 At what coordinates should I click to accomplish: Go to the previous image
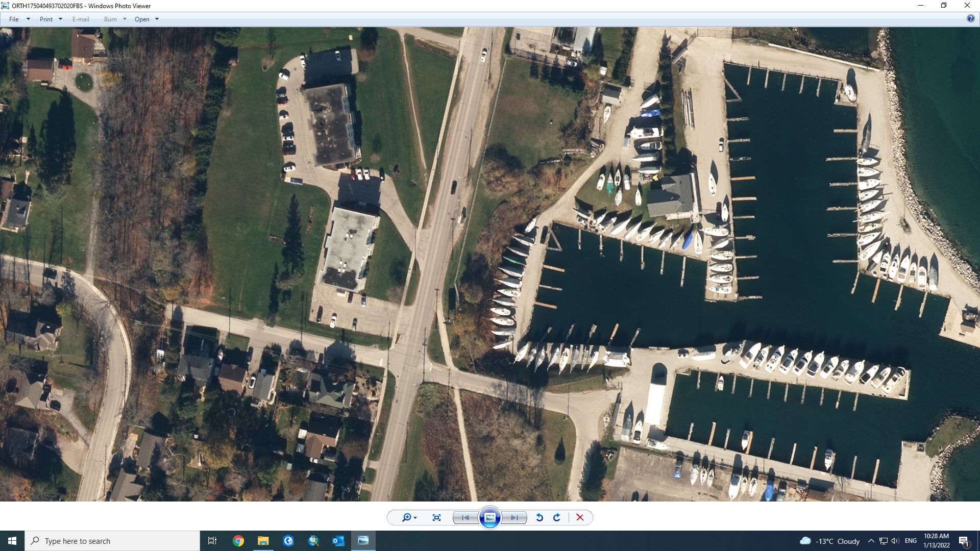(465, 517)
